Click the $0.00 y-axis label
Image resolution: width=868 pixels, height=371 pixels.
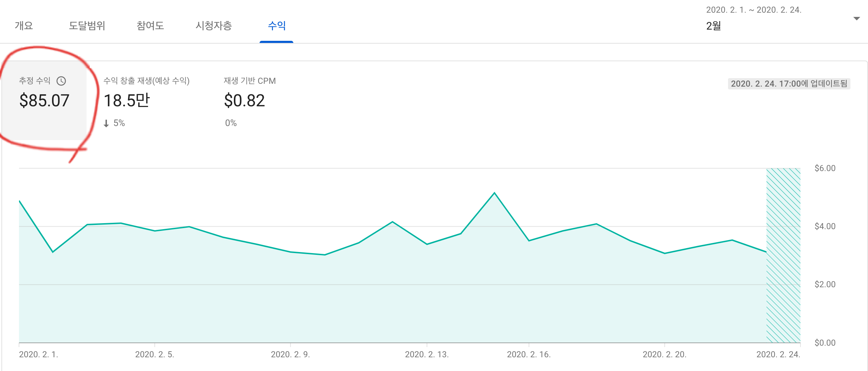(825, 343)
